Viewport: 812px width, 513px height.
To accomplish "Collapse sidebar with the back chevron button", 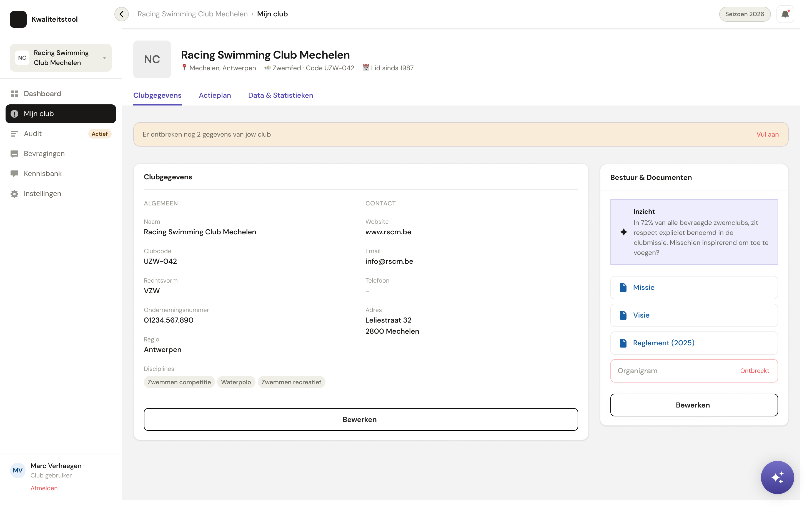I will click(121, 14).
